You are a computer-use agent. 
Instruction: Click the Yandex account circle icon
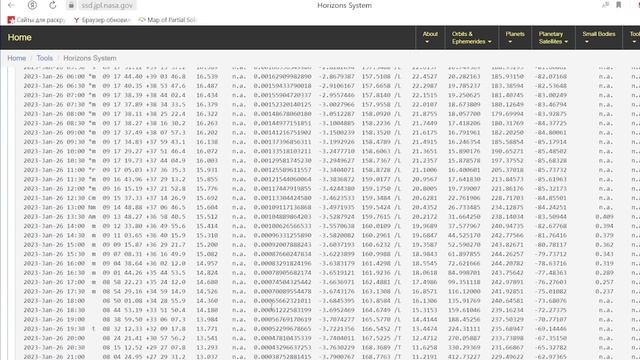pos(32,5)
